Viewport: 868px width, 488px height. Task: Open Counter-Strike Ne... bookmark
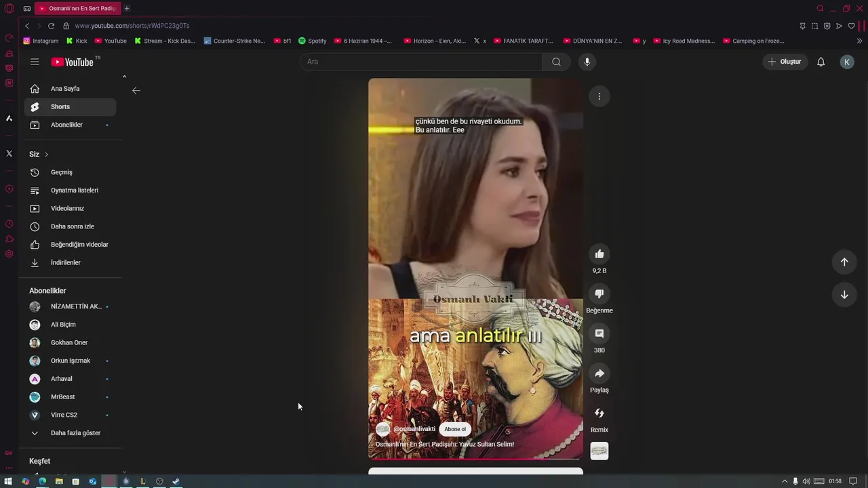click(235, 41)
